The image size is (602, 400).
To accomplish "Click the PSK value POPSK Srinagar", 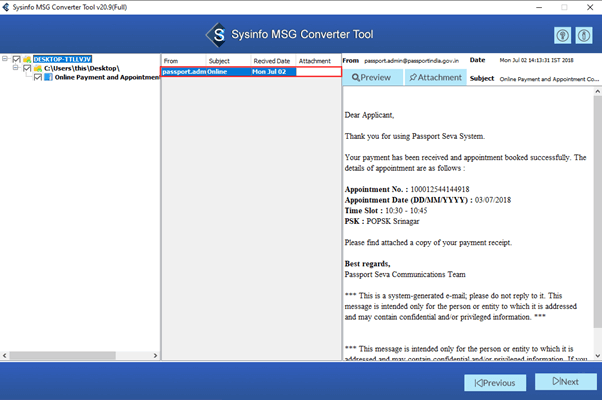I will [x=393, y=221].
